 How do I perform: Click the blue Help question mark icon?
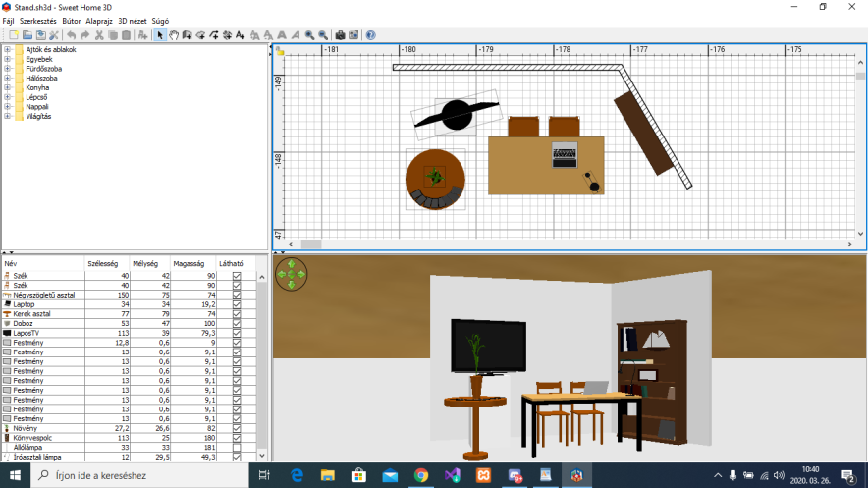[x=370, y=35]
